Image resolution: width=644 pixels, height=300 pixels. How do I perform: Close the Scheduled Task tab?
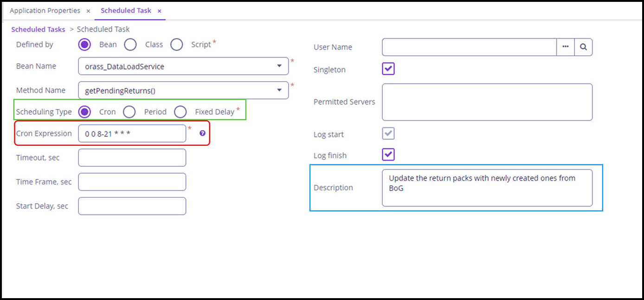pyautogui.click(x=159, y=10)
